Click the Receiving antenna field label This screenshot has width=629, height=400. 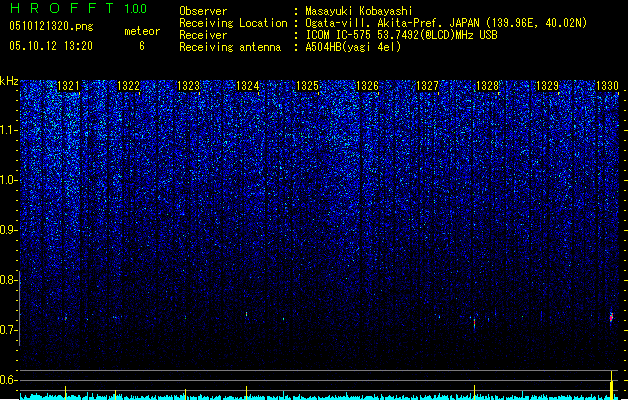(x=230, y=47)
